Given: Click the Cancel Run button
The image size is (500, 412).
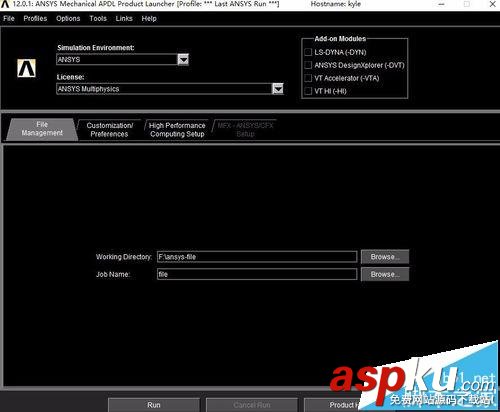Looking at the screenshot, I should coord(252,405).
